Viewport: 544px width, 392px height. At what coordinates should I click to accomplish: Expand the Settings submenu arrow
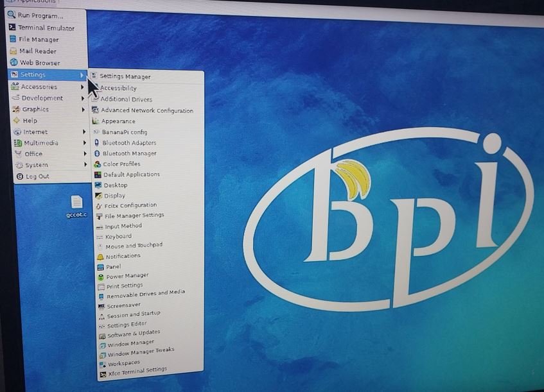[x=82, y=75]
